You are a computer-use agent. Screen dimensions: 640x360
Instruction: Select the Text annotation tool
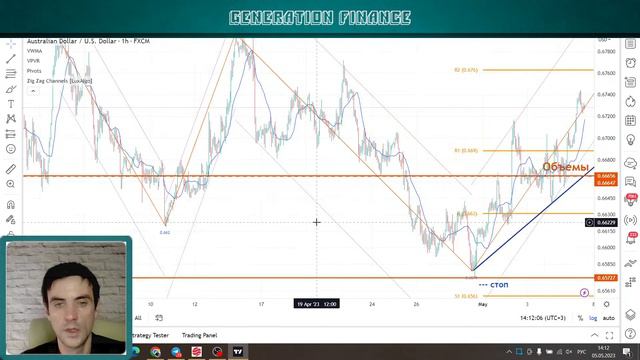pyautogui.click(x=11, y=104)
